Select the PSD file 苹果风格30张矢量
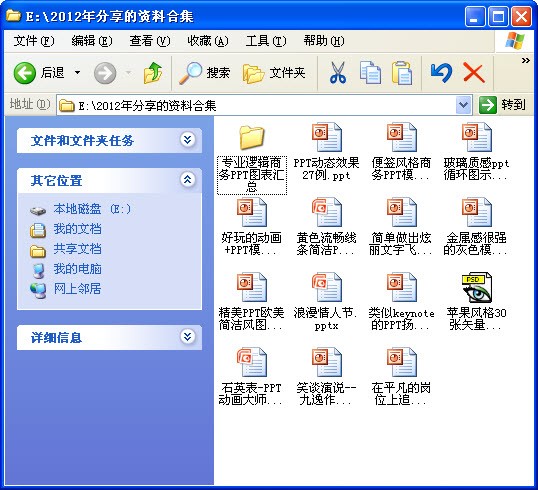The width and height of the screenshot is (538, 490). pyautogui.click(x=477, y=301)
